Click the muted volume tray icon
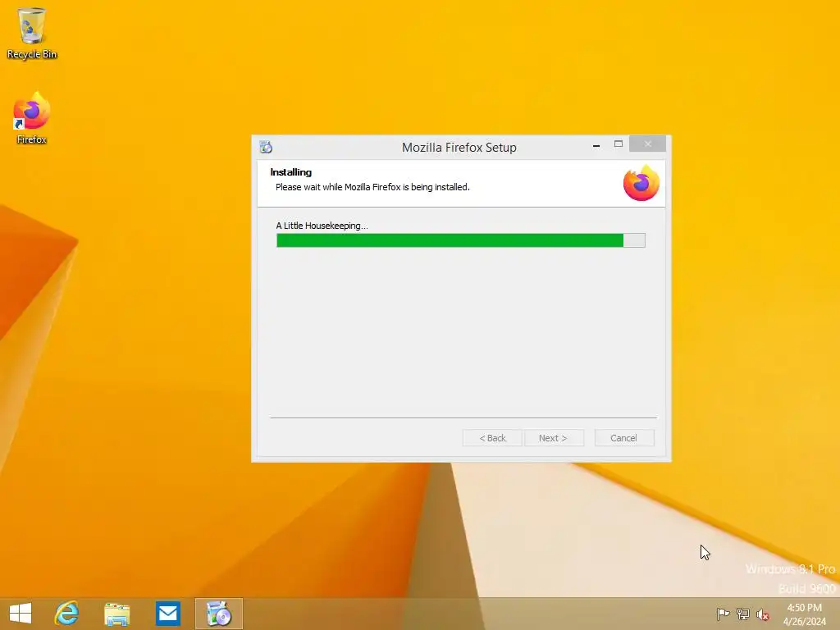 tap(762, 614)
